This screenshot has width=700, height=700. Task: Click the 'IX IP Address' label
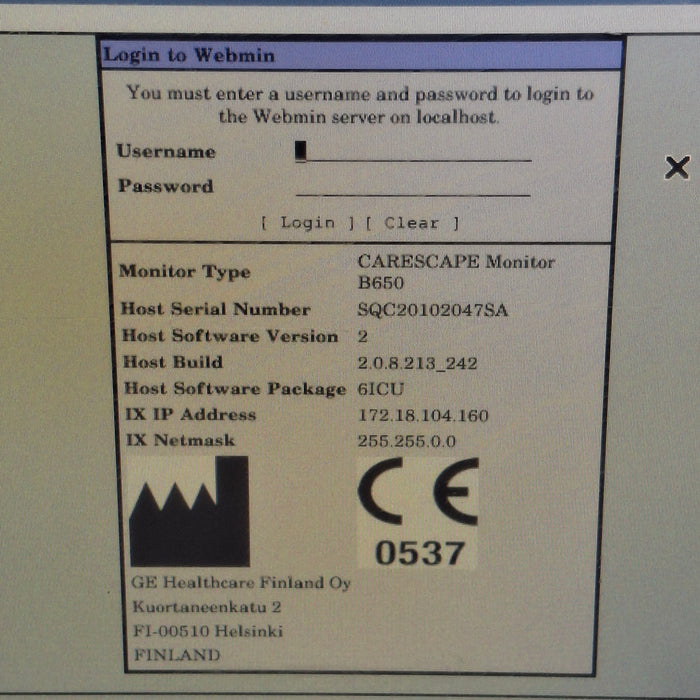coord(191,414)
